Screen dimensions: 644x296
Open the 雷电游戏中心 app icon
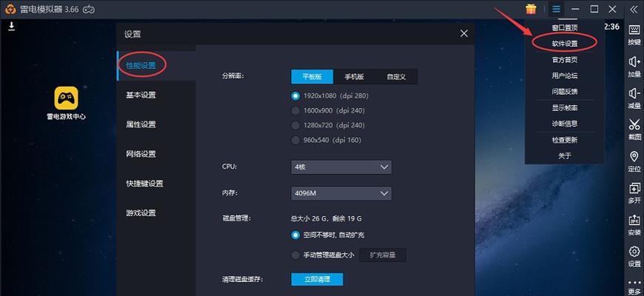66,103
